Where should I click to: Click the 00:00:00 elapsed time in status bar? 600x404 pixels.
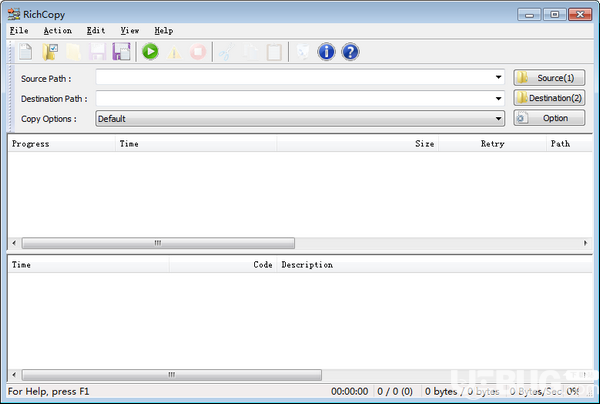point(350,391)
